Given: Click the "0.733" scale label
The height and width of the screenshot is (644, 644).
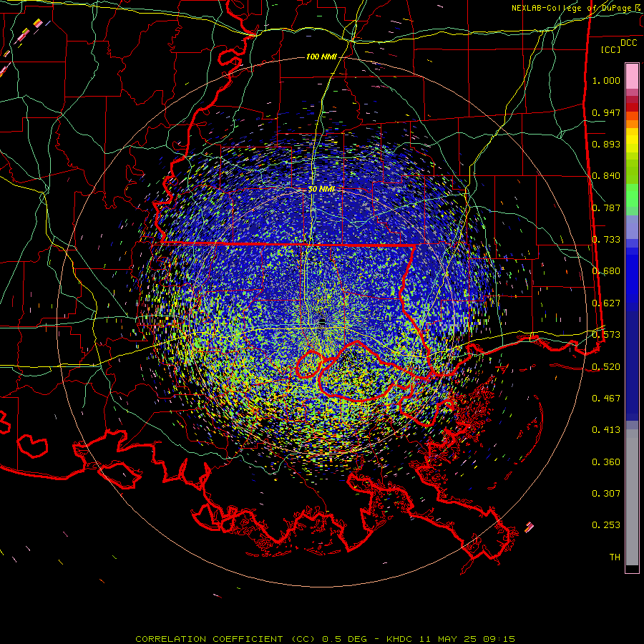Looking at the screenshot, I should (606, 240).
